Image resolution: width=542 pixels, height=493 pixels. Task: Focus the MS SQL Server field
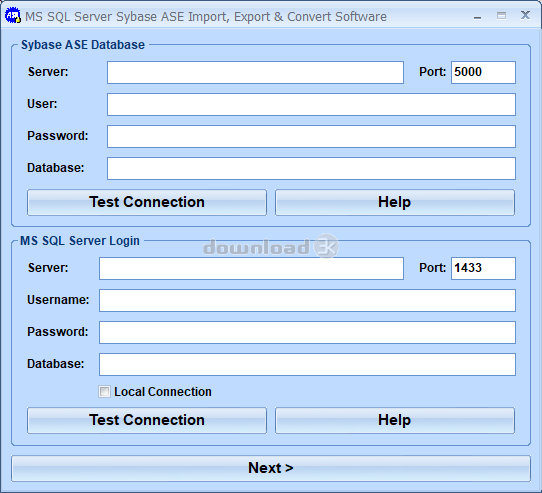coord(251,268)
